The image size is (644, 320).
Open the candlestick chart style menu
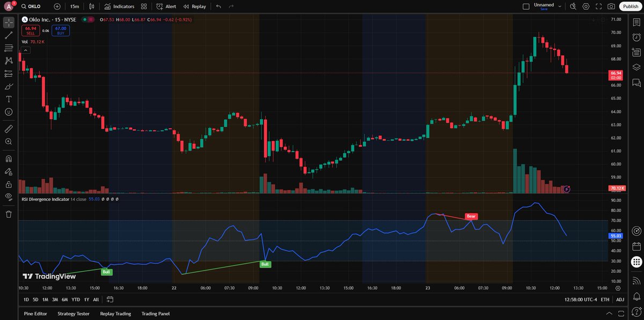pyautogui.click(x=92, y=6)
